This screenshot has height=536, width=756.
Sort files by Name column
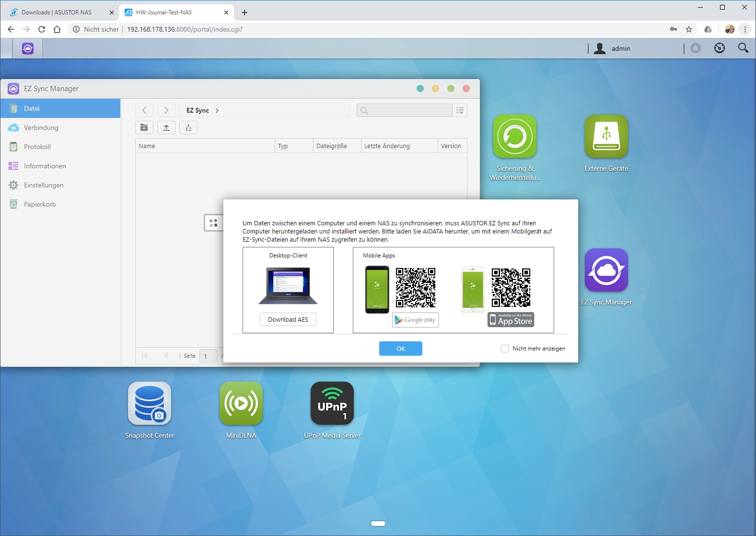205,146
